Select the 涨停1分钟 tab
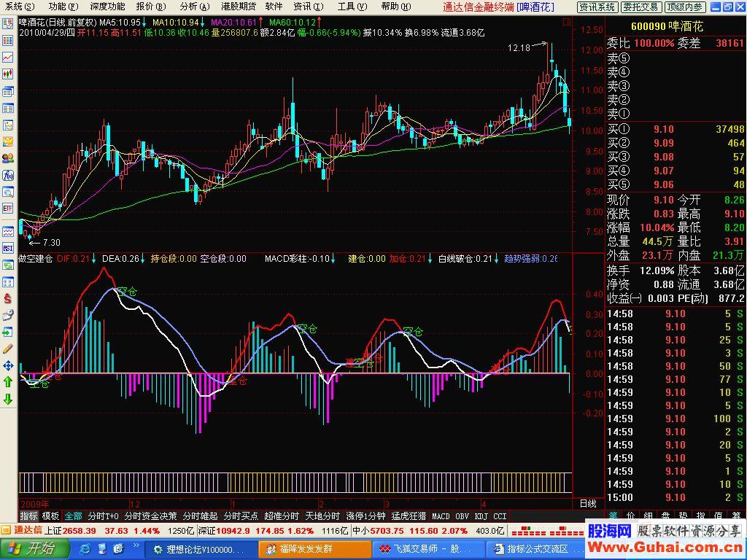747x560 pixels. pos(366,516)
